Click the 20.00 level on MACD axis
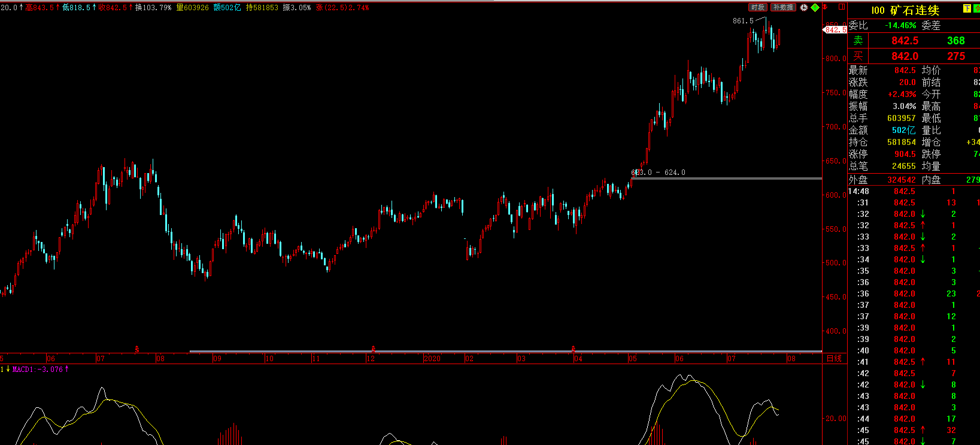980x445 pixels. pyautogui.click(x=836, y=419)
